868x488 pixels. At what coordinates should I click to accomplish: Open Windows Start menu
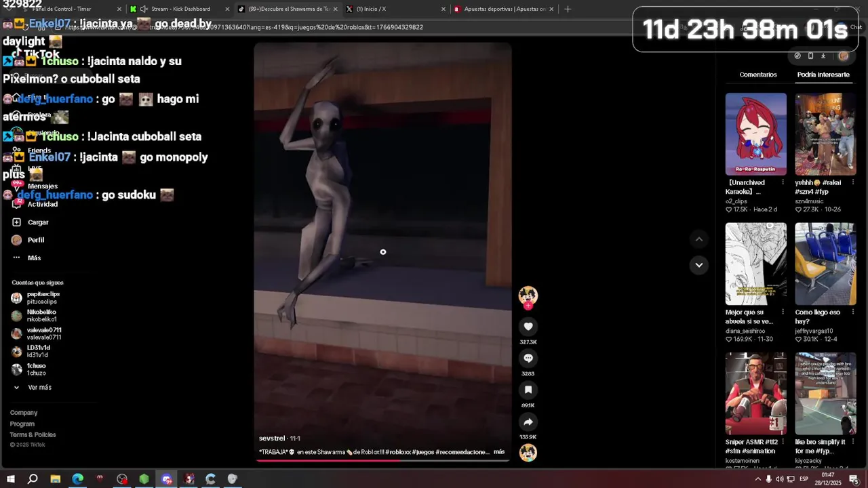click(x=11, y=479)
